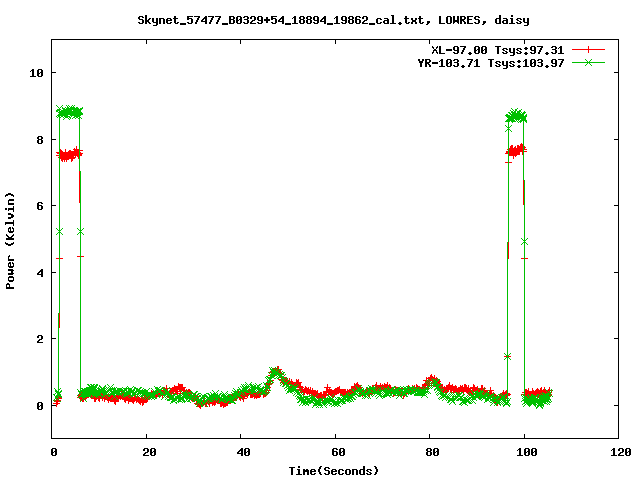Click the x-axis tick label 20

click(x=149, y=452)
